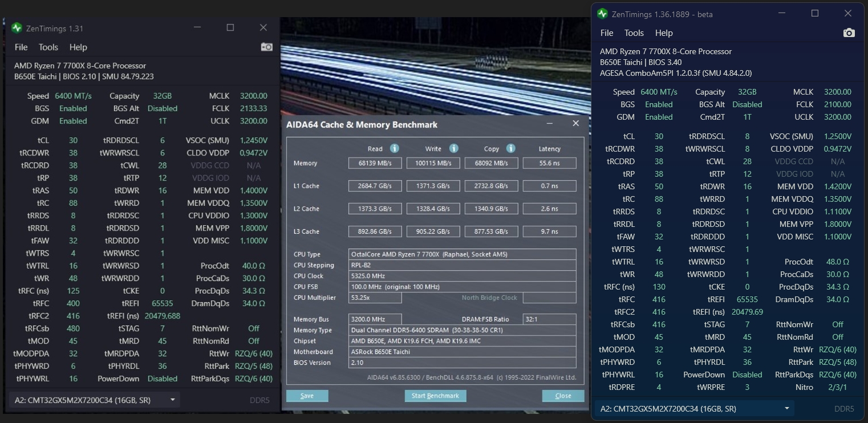Image resolution: width=868 pixels, height=423 pixels.
Task: Open the File menu in ZenTimings 1.31
Action: (21, 47)
